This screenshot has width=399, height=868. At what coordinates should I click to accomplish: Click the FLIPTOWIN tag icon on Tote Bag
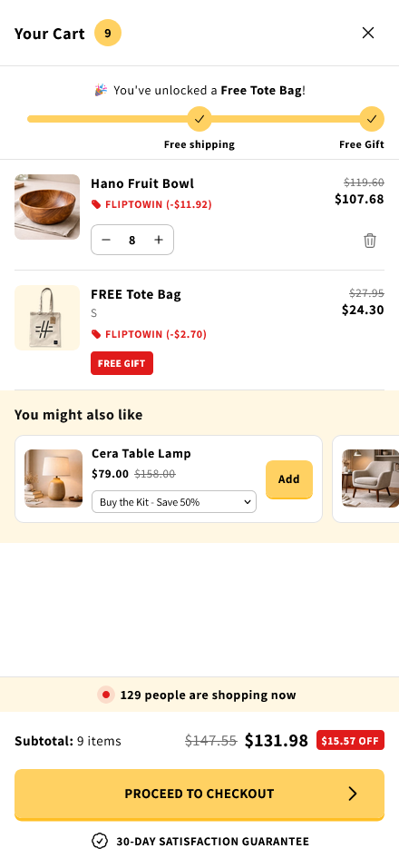(x=96, y=334)
